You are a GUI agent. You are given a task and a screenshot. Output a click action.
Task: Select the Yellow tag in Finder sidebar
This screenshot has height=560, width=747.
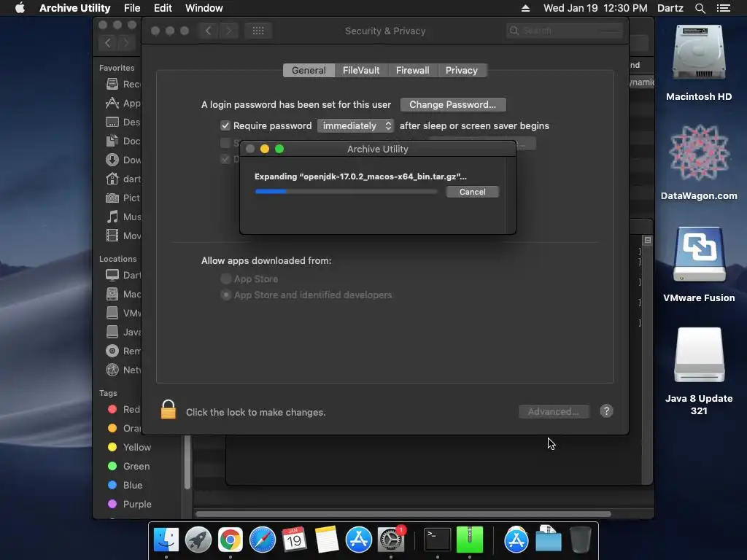129,447
